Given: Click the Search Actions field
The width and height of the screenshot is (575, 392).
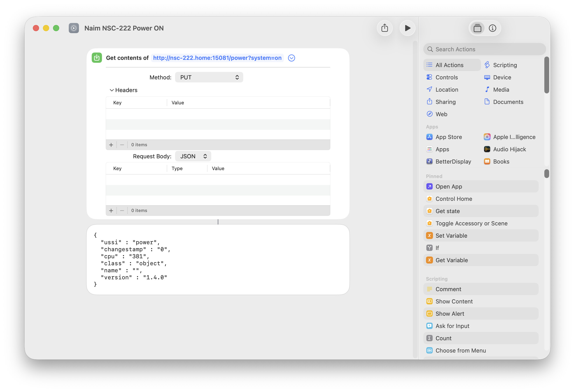Looking at the screenshot, I should pos(484,49).
